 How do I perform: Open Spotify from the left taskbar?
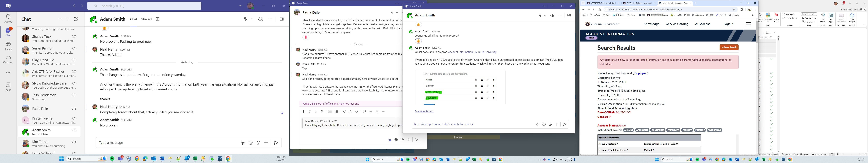(112, 159)
